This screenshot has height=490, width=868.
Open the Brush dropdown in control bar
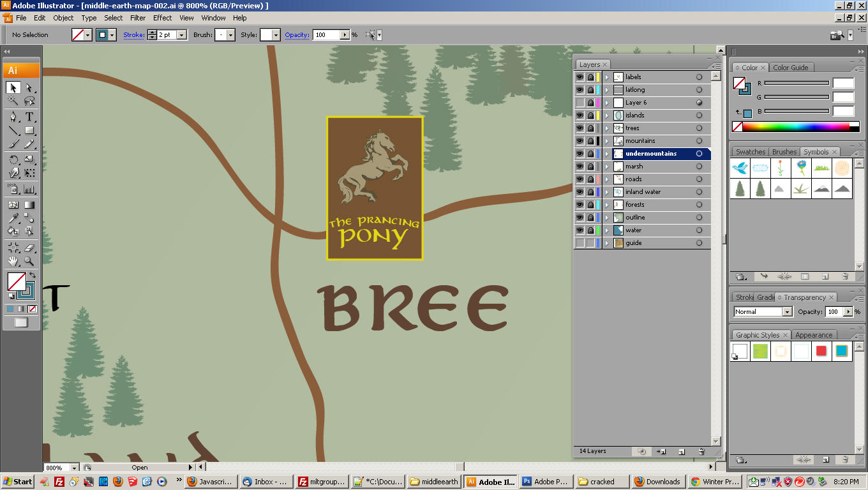point(230,35)
